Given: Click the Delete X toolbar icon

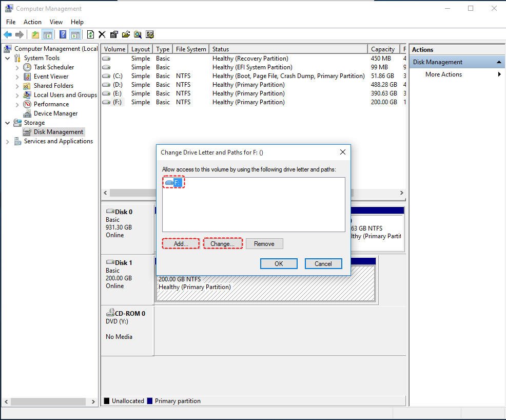Looking at the screenshot, I should click(102, 34).
